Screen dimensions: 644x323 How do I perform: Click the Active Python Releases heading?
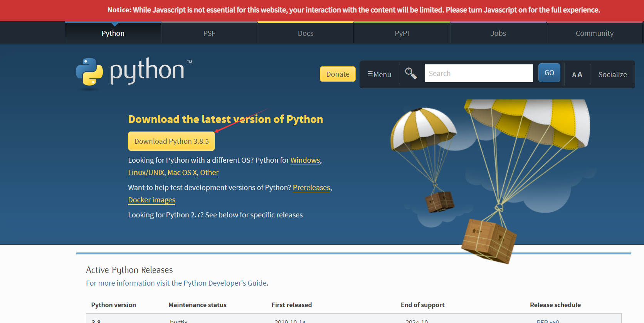coord(129,270)
